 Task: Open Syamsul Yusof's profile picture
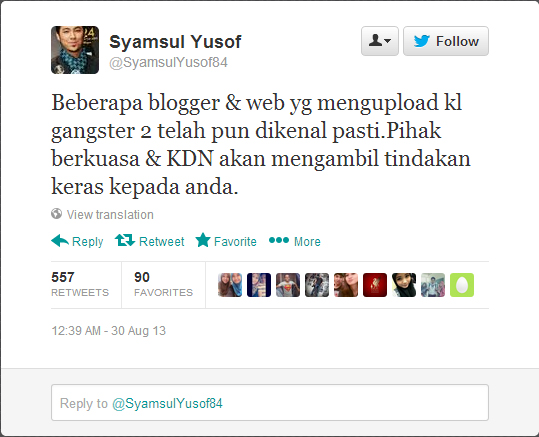coord(75,50)
